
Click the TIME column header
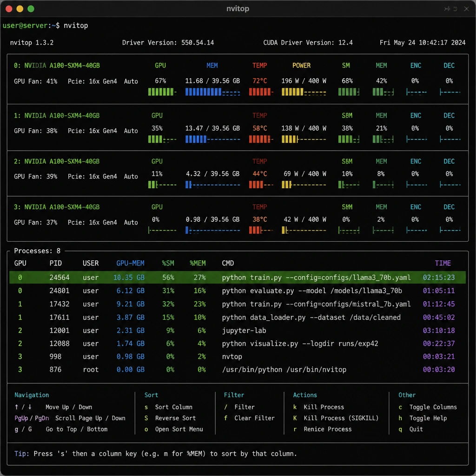tap(443, 263)
